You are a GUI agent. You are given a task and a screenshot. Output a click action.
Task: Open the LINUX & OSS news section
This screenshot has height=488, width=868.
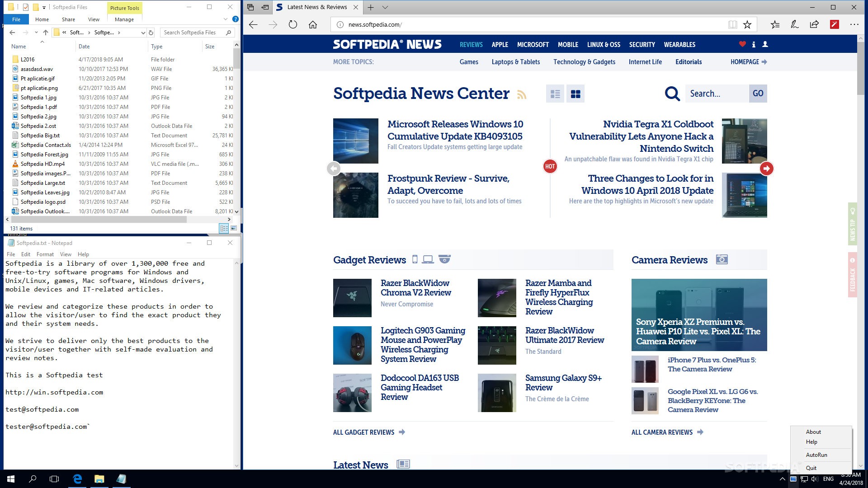click(x=604, y=44)
